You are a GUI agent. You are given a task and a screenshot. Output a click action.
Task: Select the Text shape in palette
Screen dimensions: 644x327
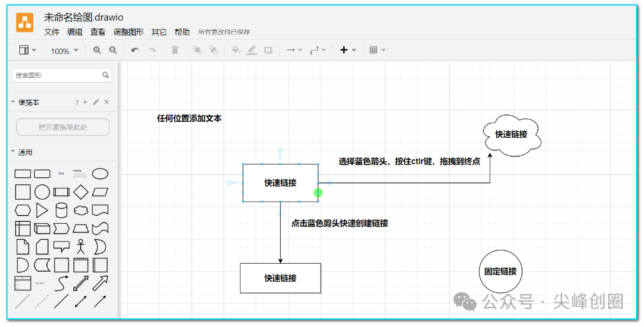(61, 174)
